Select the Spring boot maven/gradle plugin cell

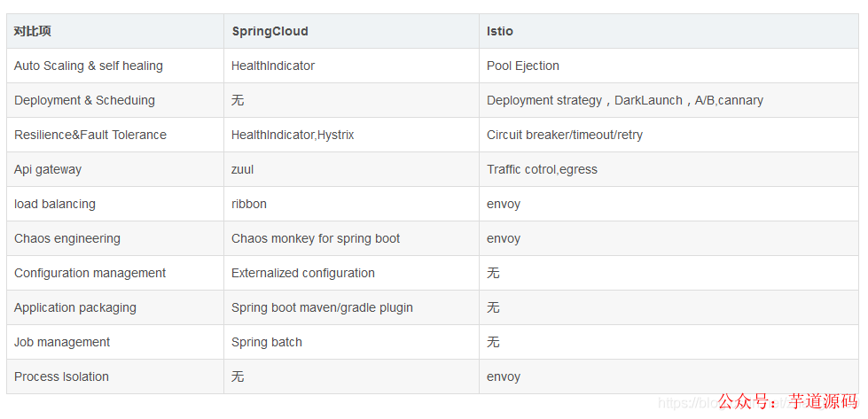[322, 307]
